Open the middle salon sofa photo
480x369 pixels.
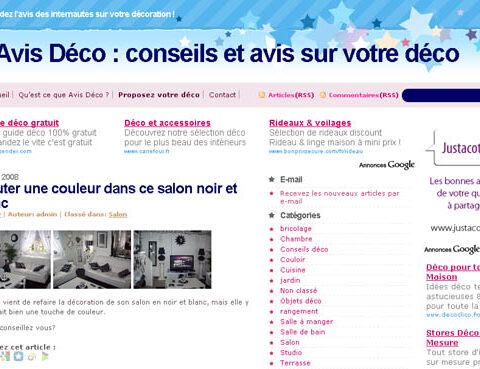92,259
